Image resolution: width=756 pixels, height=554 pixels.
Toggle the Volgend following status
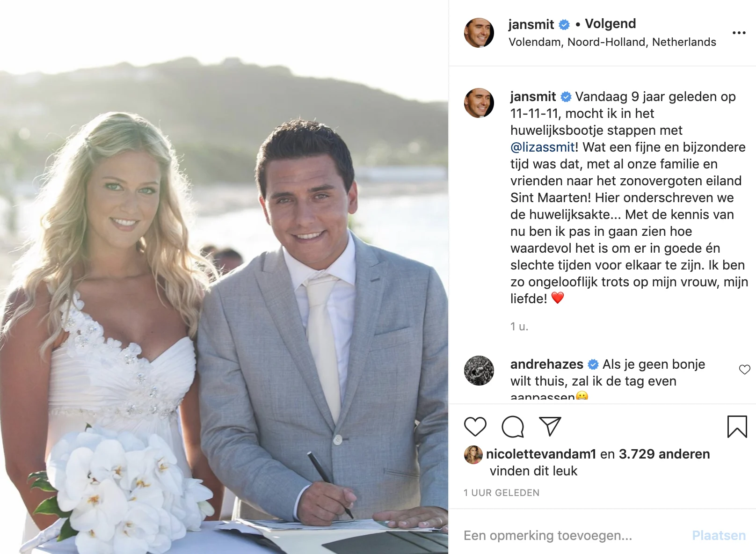[x=611, y=24]
